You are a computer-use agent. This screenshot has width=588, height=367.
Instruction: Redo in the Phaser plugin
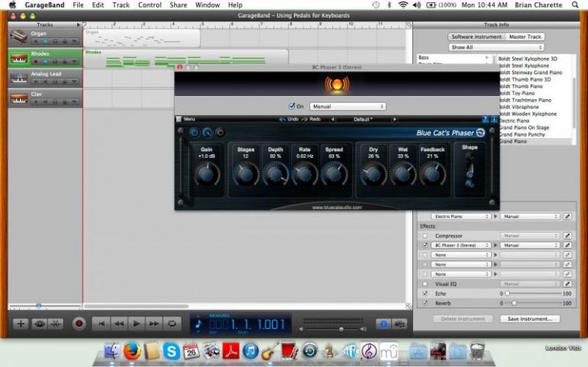[312, 119]
